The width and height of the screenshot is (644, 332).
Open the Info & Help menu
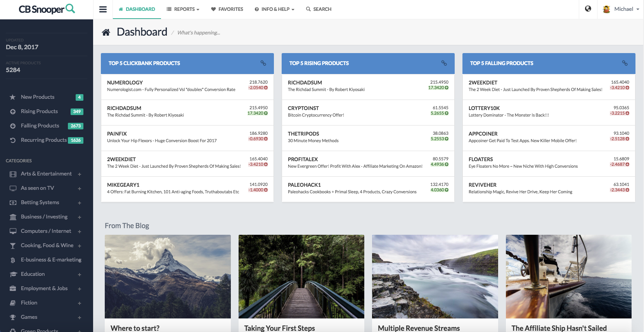tap(274, 9)
